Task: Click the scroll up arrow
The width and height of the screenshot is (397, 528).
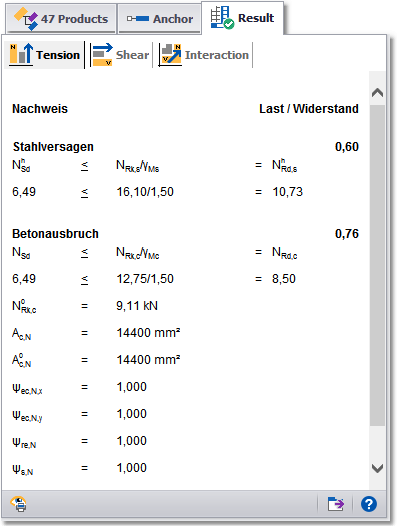Action: [x=377, y=92]
